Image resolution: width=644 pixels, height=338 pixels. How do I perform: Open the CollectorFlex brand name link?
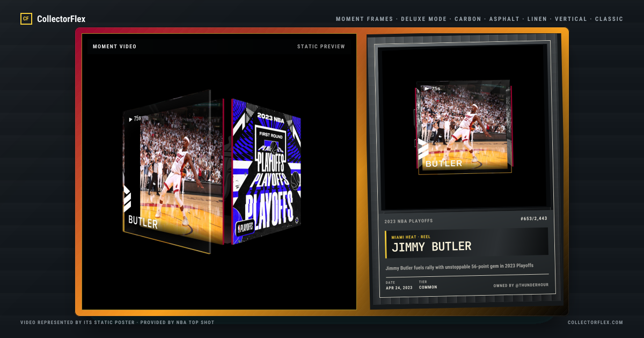(x=61, y=19)
